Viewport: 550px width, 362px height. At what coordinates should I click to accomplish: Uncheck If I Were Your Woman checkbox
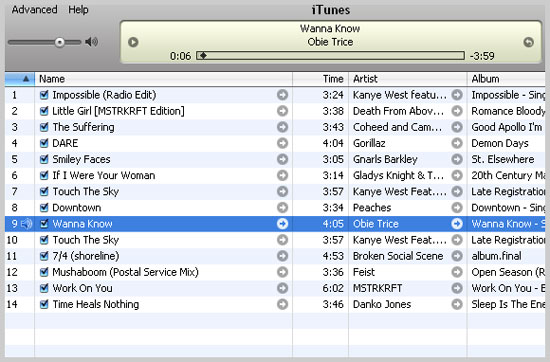tap(44, 175)
